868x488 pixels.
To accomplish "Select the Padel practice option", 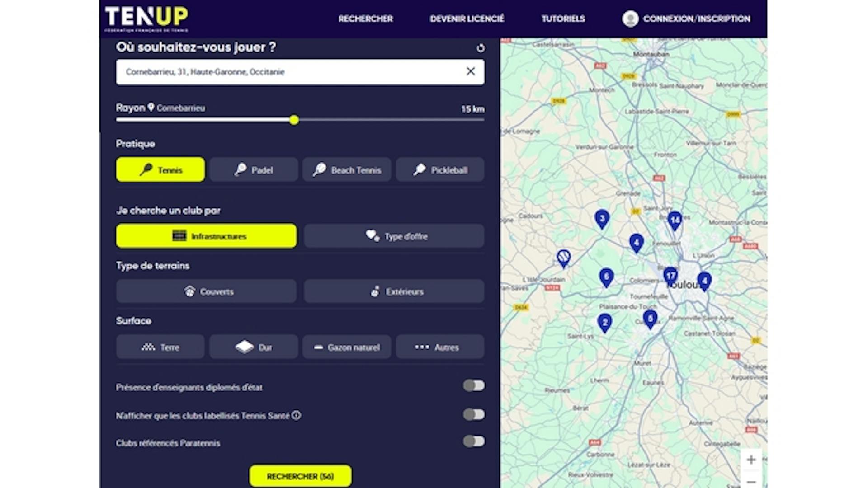I will tap(254, 170).
